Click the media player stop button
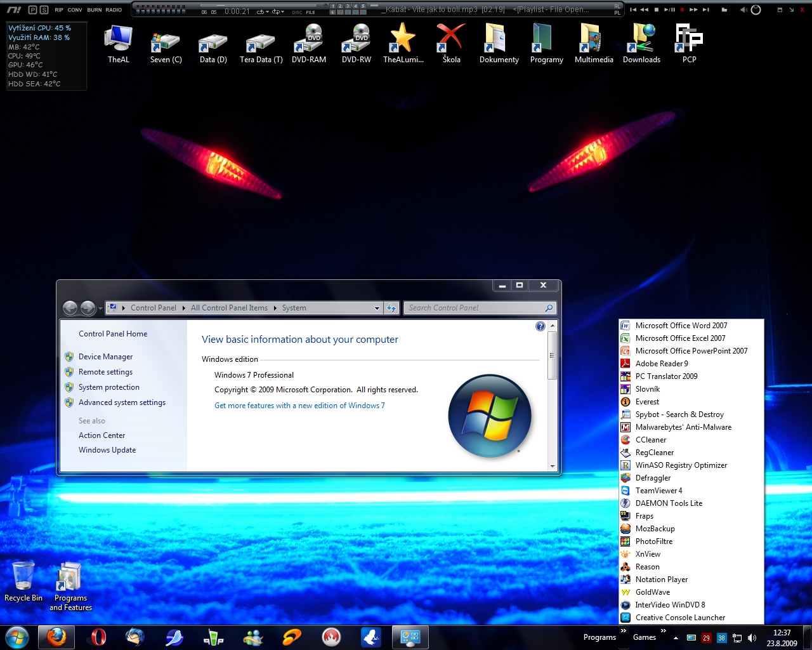 [657, 10]
